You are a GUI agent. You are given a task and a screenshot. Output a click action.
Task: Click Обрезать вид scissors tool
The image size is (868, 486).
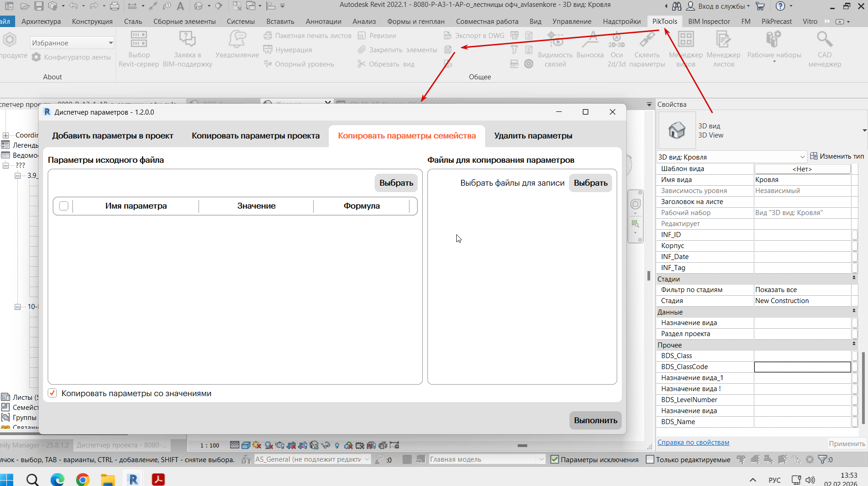point(386,64)
